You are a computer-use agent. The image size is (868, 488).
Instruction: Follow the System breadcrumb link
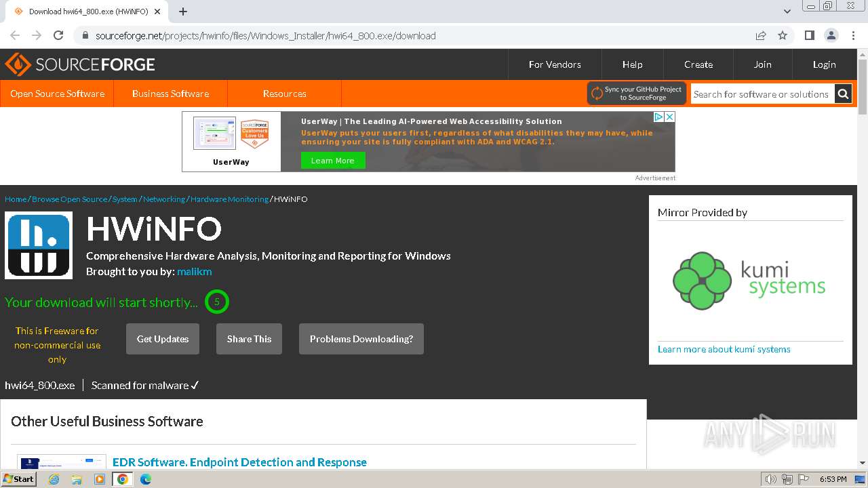click(x=125, y=199)
